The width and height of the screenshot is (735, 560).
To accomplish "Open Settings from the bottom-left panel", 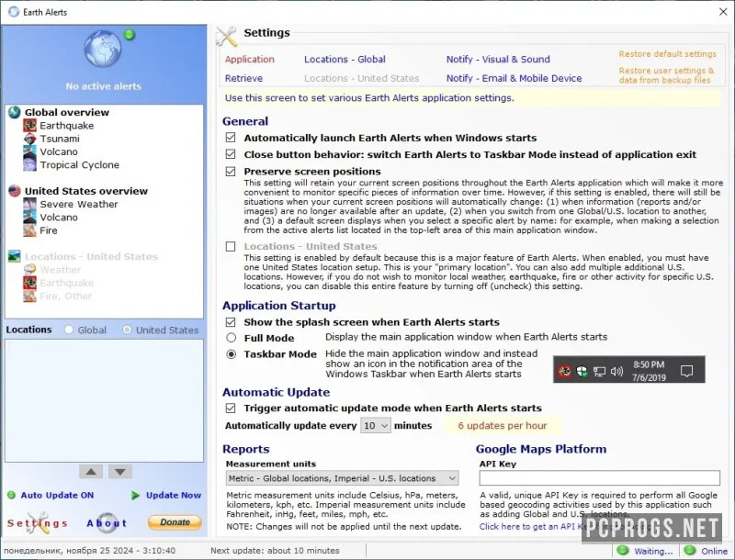I will tap(37, 523).
